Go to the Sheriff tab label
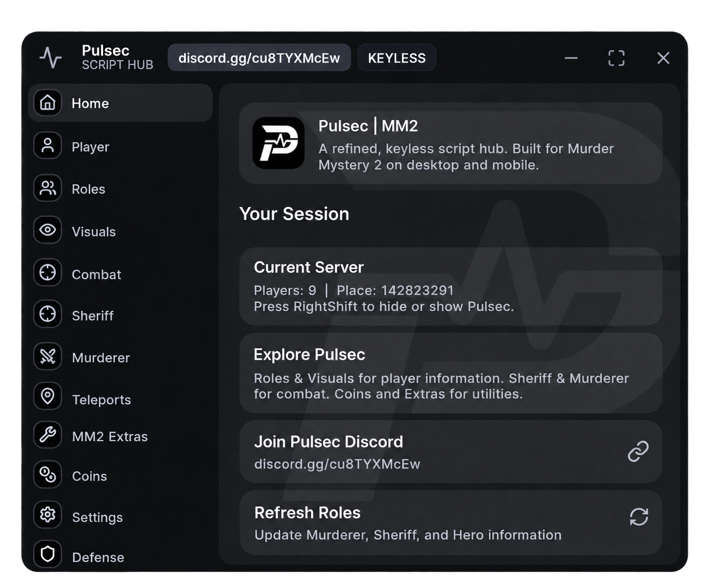 point(93,316)
